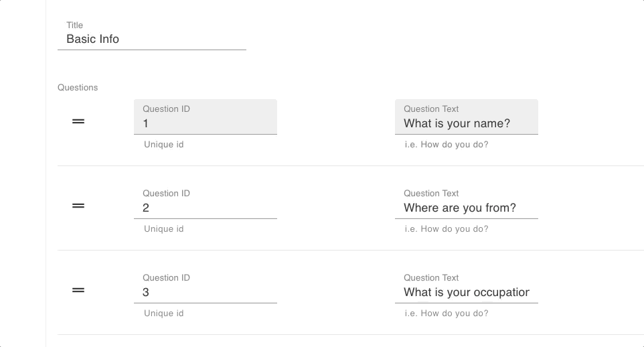Click the Questions section label

click(78, 88)
